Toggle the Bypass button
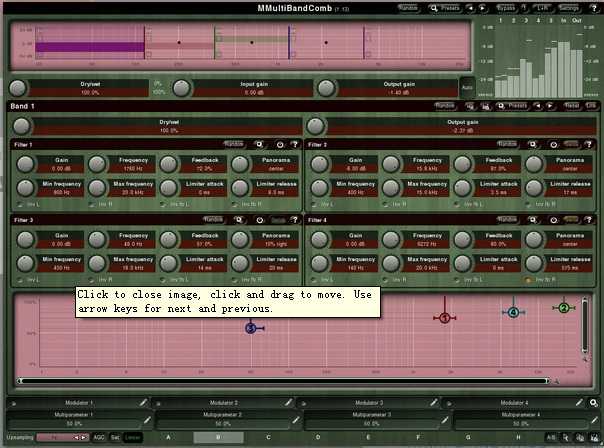 pos(507,7)
